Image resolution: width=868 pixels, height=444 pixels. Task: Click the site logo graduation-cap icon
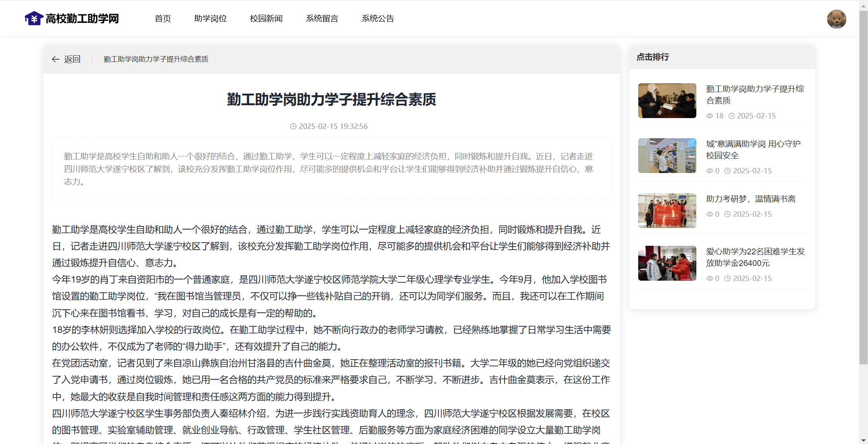tap(34, 18)
